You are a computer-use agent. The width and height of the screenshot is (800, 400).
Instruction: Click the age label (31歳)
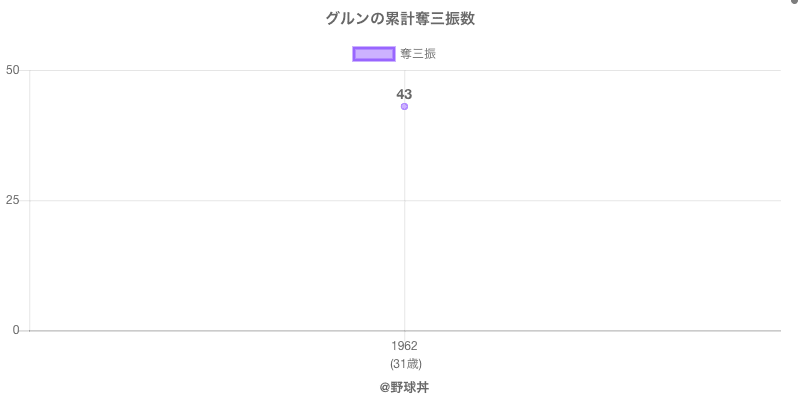tap(404, 363)
